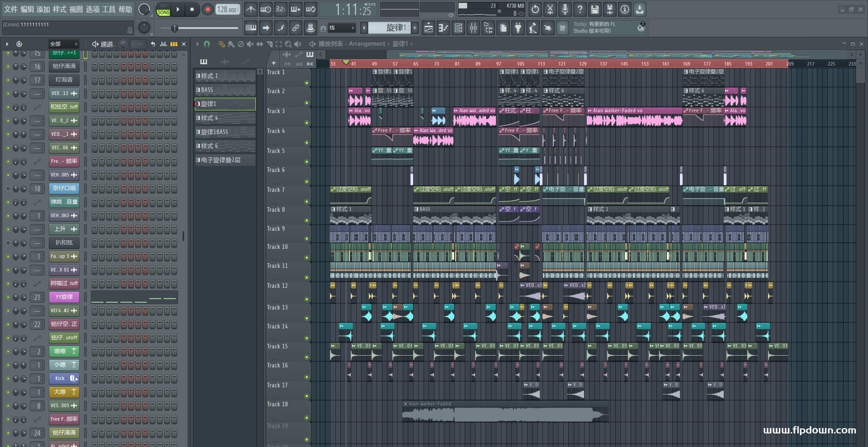Expand the pattern selector arrow beside 旋律1

click(364, 28)
